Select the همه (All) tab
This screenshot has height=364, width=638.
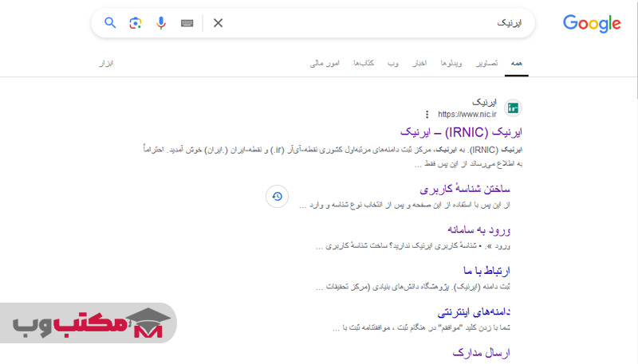pyautogui.click(x=516, y=63)
